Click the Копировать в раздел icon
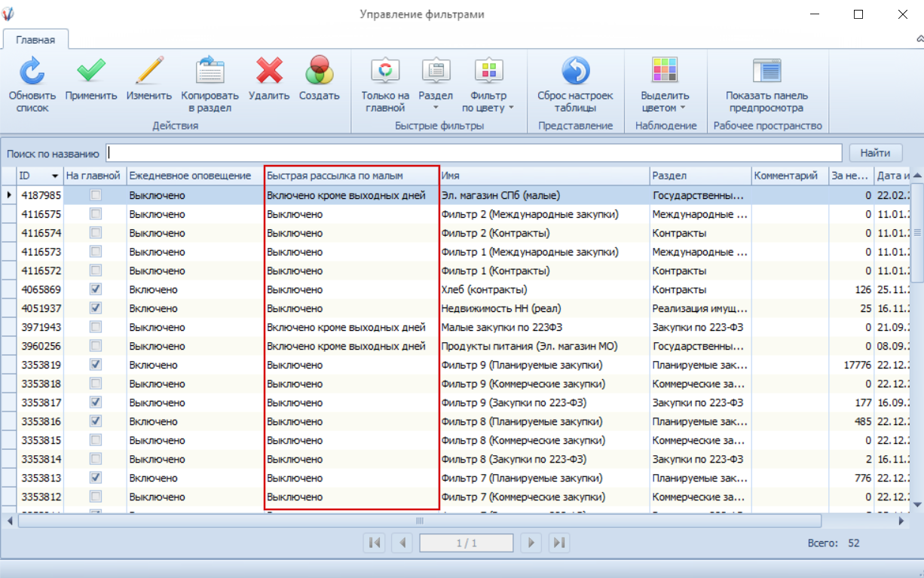The height and width of the screenshot is (578, 924). pyautogui.click(x=210, y=72)
